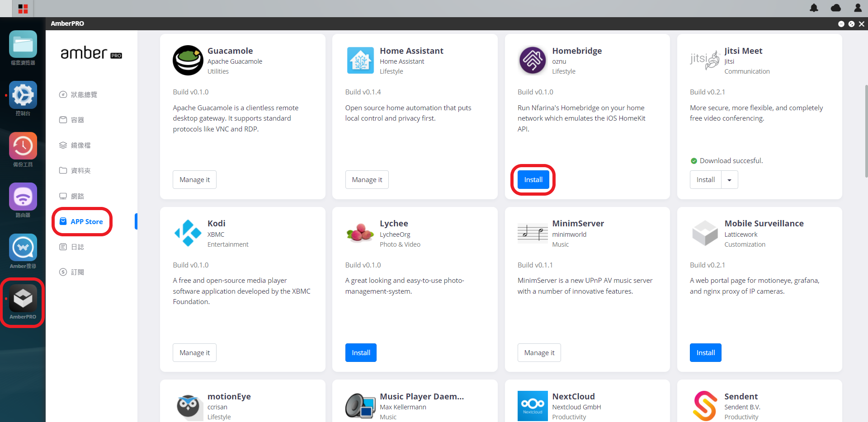868x422 pixels.
Task: Click the Mobile Surveillance cube icon
Action: pos(705,233)
